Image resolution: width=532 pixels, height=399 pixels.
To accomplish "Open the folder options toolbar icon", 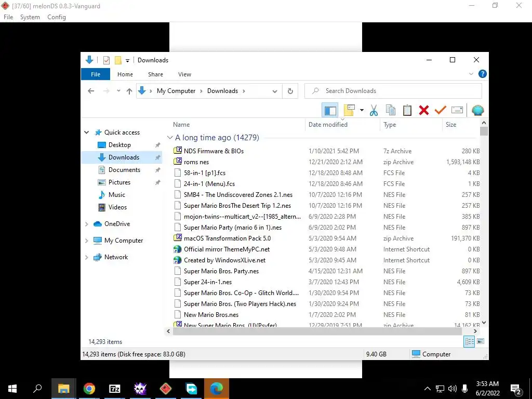I will 349,110.
